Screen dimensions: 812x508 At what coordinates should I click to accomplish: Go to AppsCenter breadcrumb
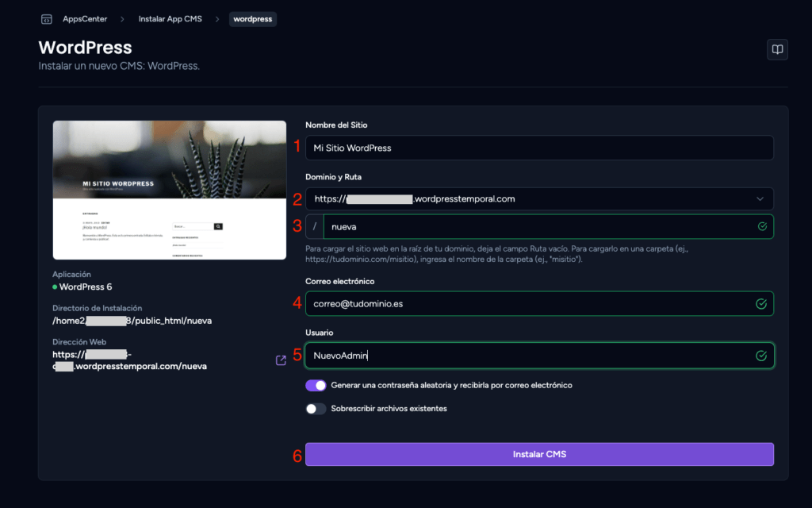[85, 19]
